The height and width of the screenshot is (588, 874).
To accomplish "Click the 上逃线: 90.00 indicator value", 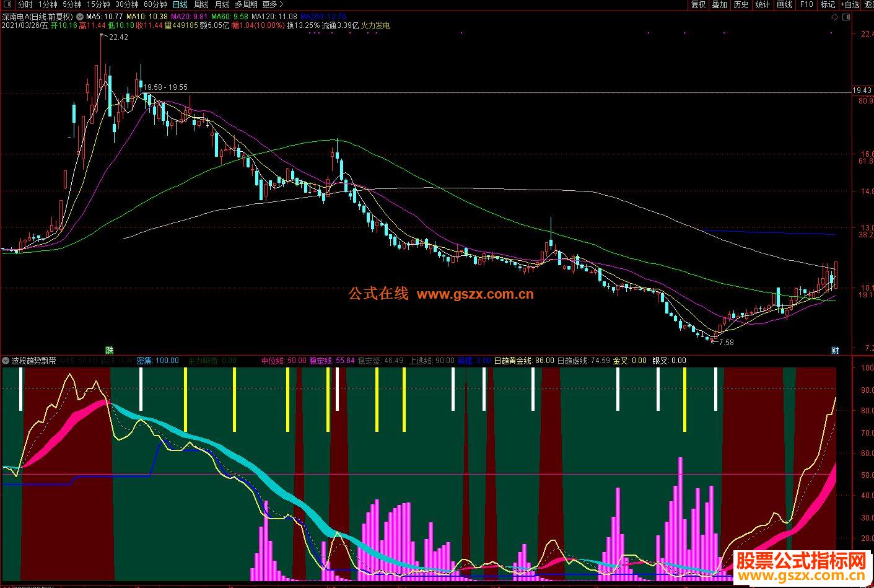I will coord(432,360).
